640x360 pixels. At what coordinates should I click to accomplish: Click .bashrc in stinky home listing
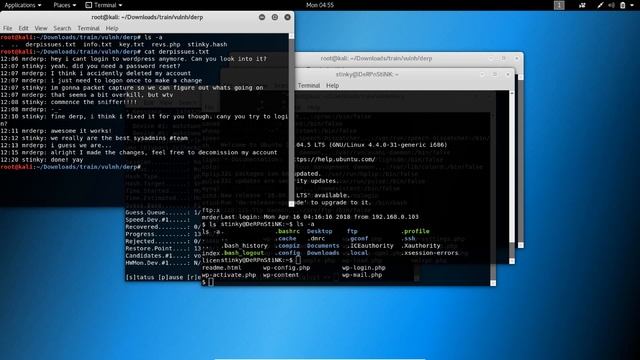[287, 231]
